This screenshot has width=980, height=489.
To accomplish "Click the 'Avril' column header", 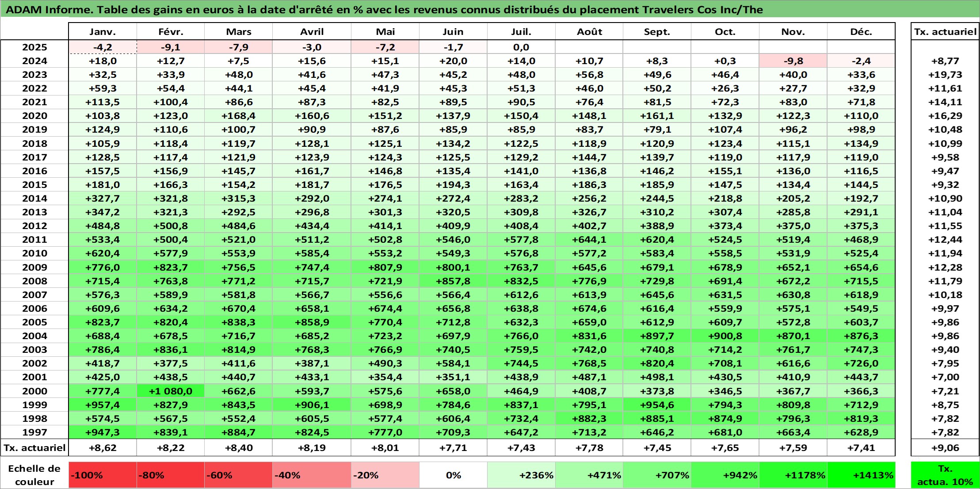I will 312,31.
